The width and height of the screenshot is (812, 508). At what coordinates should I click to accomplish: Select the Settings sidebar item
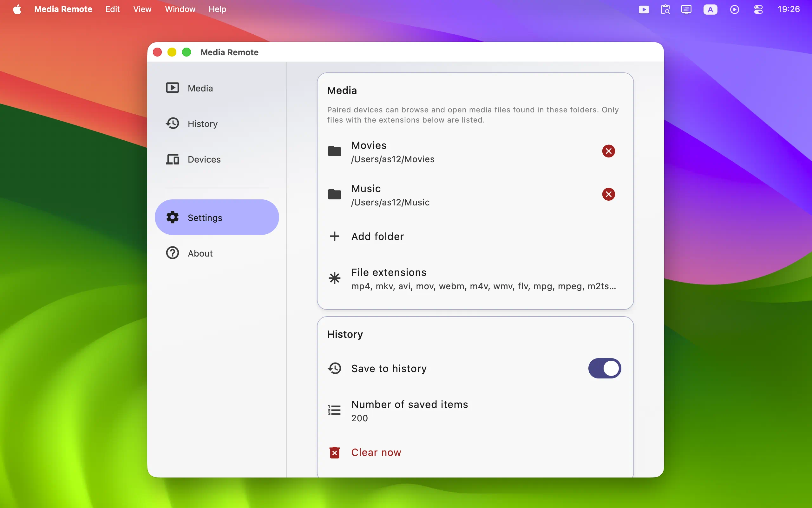[x=217, y=217]
